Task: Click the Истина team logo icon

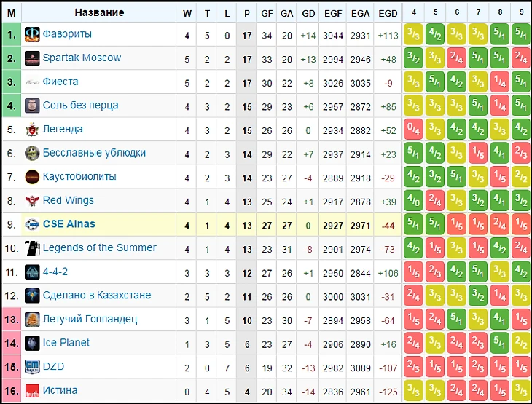Action: coord(32,390)
